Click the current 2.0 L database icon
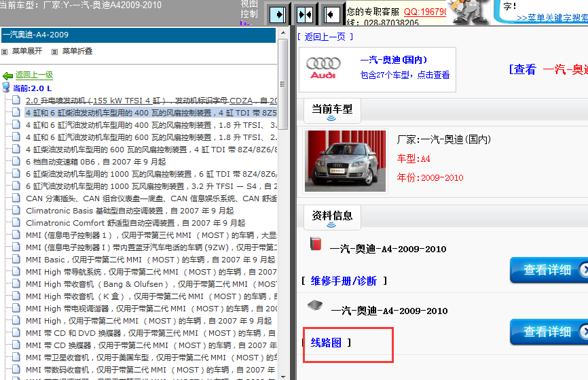This screenshot has height=380, width=588. click(x=6, y=88)
